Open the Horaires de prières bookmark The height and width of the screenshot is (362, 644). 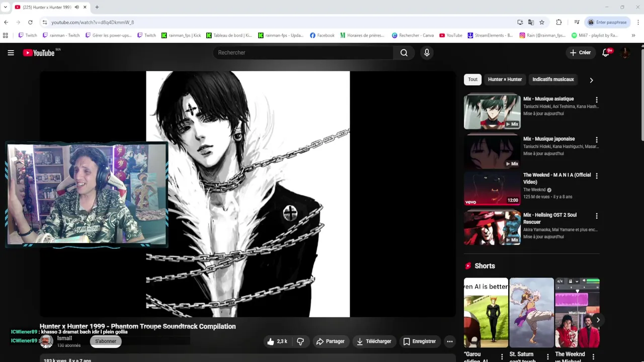(x=362, y=35)
